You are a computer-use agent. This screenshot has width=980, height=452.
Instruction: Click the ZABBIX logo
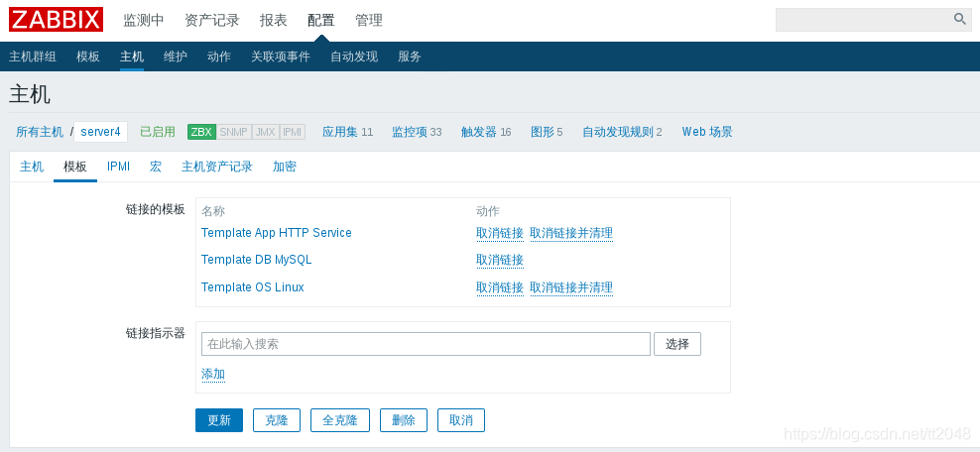pos(56,20)
